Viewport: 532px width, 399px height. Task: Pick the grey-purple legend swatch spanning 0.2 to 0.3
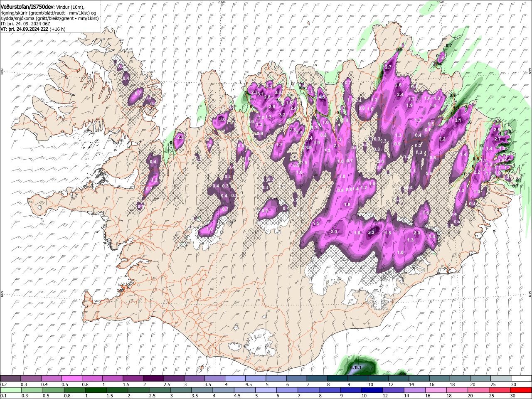(x=11, y=378)
